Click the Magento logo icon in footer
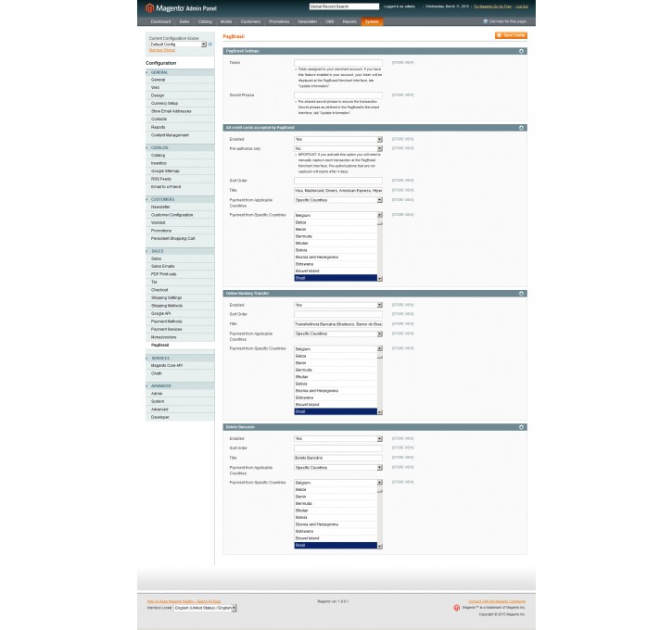 (x=456, y=608)
